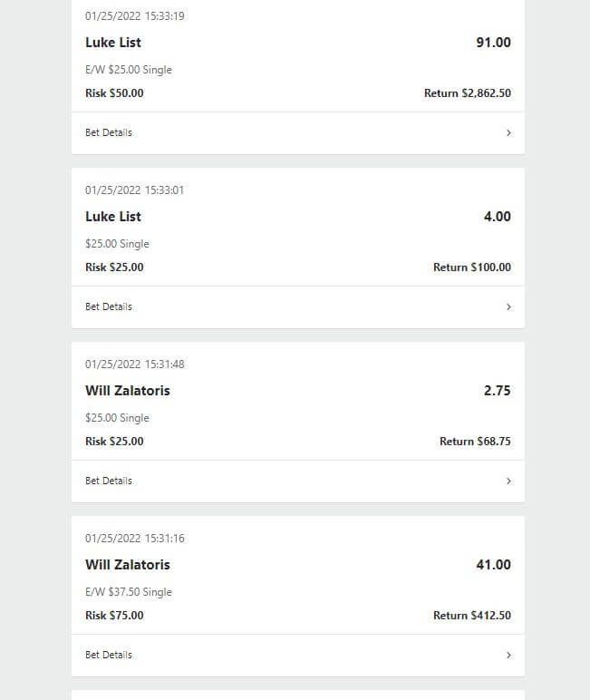Expand chevron for Will Zalatoris 41.00 bet
The height and width of the screenshot is (700, 590).
[508, 655]
